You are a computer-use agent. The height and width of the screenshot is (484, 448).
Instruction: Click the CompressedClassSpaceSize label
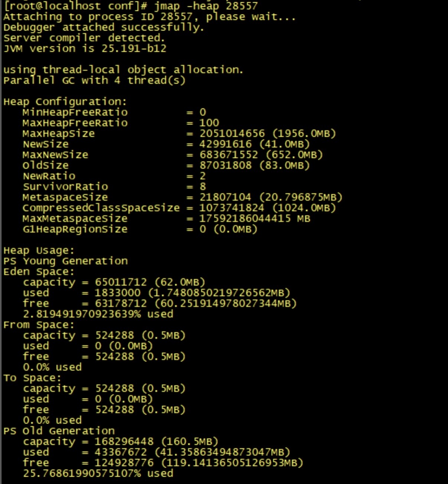coord(101,208)
